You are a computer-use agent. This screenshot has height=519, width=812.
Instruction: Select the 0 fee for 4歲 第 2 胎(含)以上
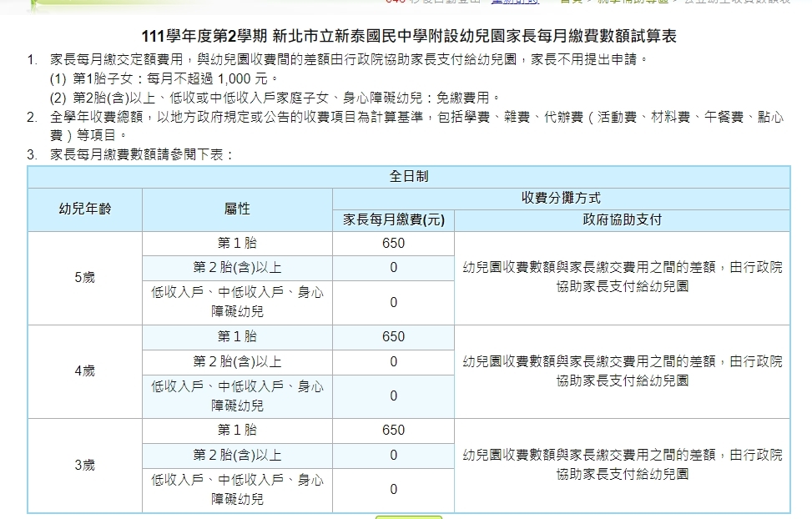pos(394,362)
